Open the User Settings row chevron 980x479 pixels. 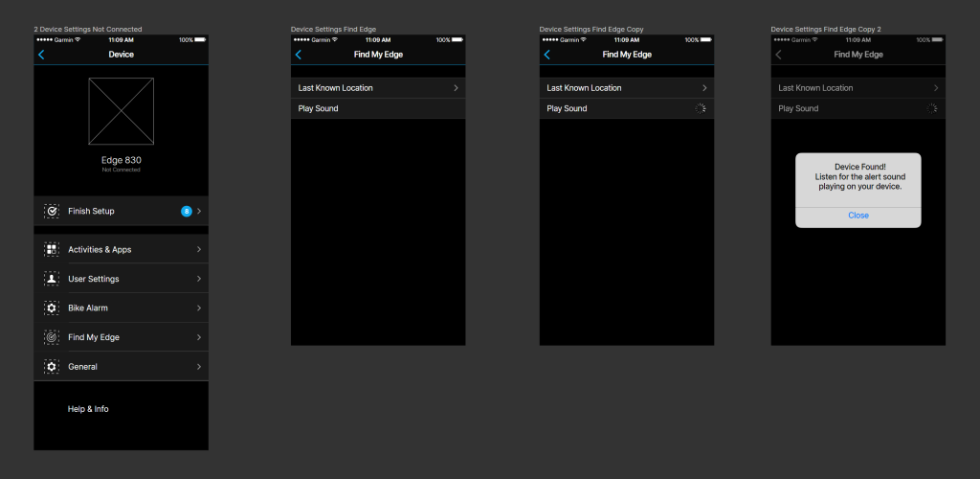(199, 279)
